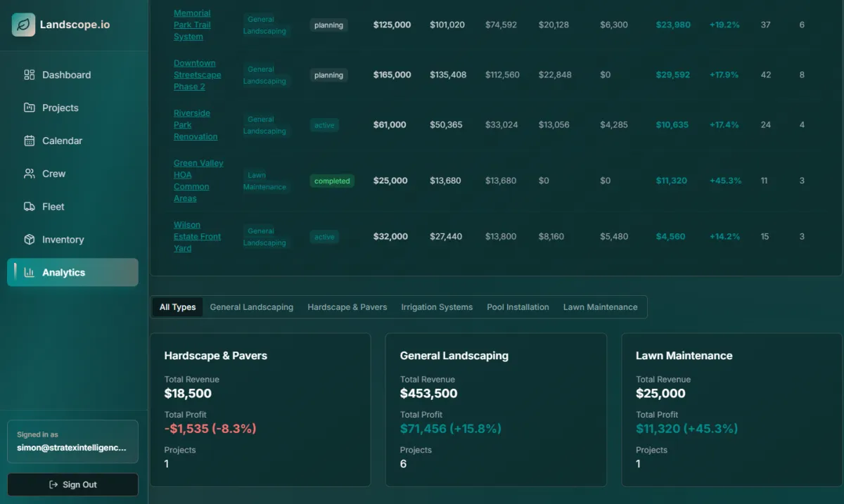This screenshot has width=844, height=504.
Task: Open Dashboard from the sidebar
Action: point(72,75)
